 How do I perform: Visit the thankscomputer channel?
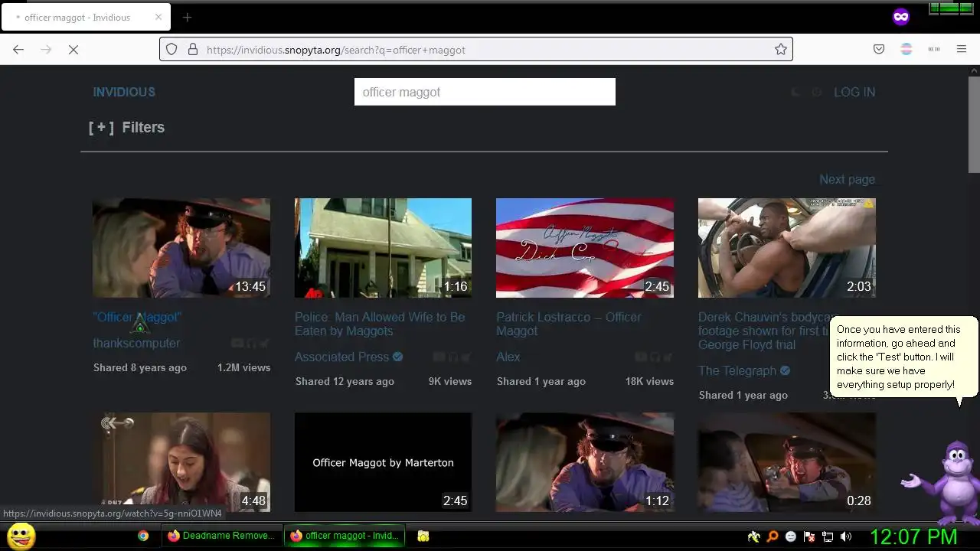136,343
